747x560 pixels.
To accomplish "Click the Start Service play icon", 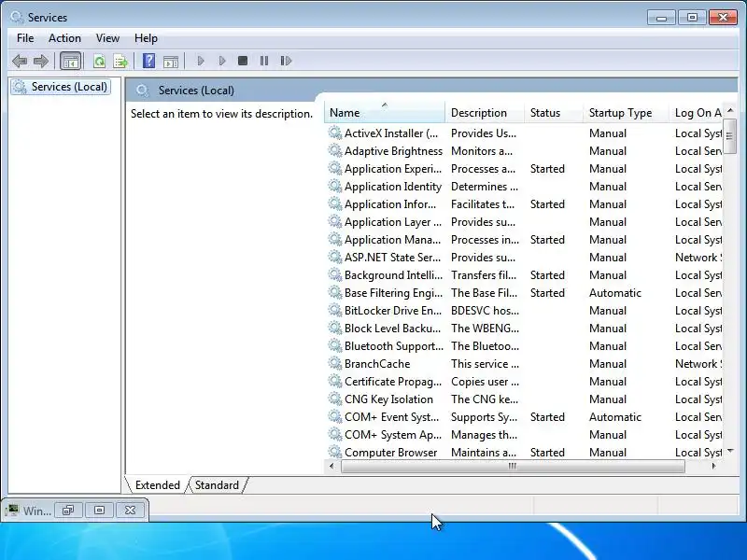I will coord(201,61).
